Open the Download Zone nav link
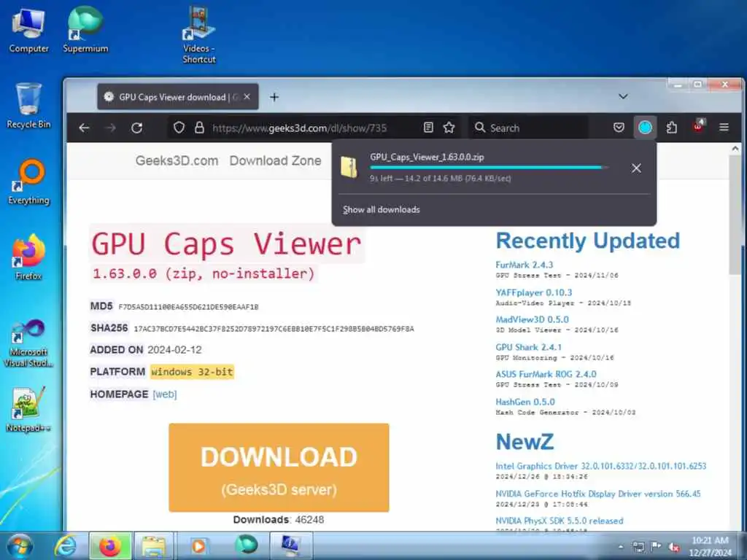Viewport: 747px width, 560px height. point(275,161)
